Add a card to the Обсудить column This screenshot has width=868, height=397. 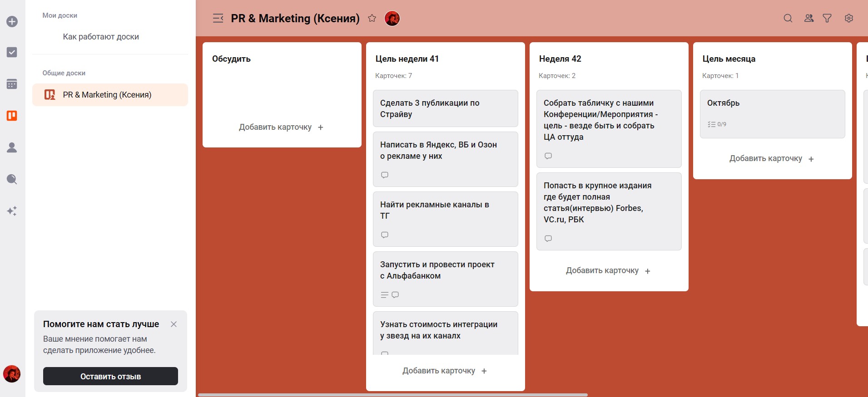(281, 127)
